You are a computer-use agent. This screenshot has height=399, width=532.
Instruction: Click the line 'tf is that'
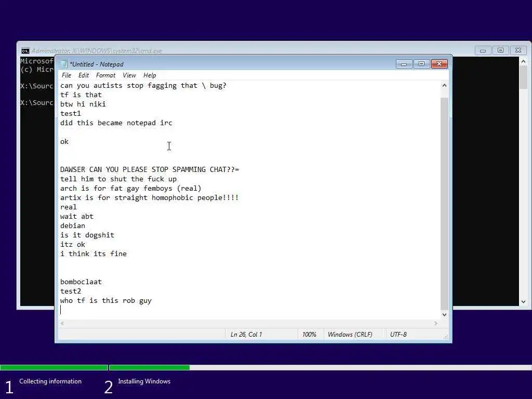81,95
